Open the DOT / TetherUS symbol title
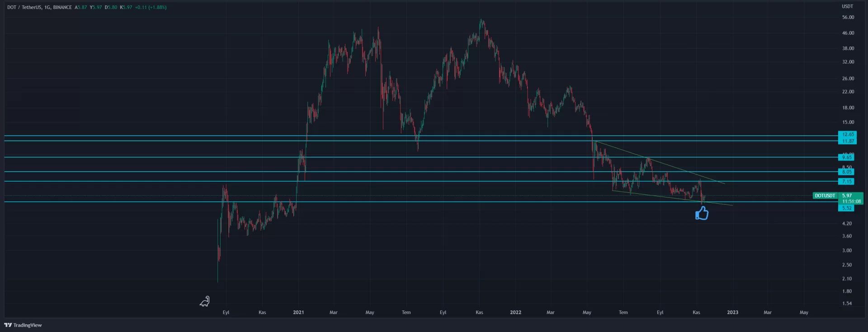This screenshot has height=332, width=868. tap(39, 7)
